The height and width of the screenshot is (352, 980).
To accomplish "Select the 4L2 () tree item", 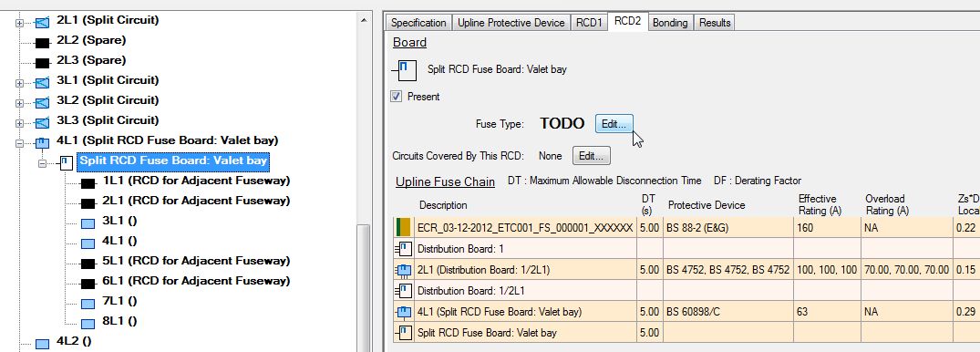I will pyautogui.click(x=74, y=341).
